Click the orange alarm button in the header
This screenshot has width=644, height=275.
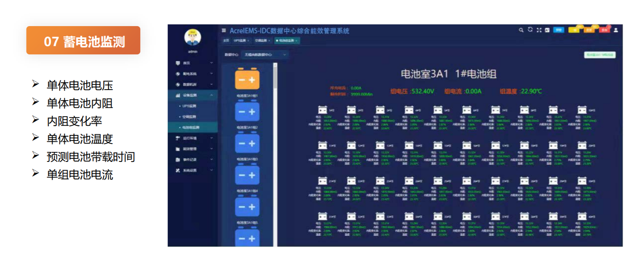589,30
